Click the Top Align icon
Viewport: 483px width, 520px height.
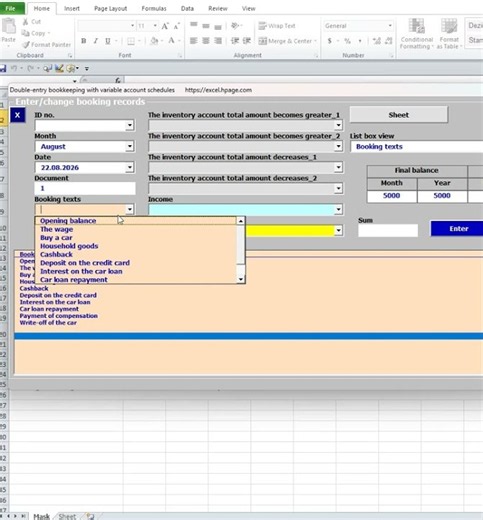coord(194,25)
